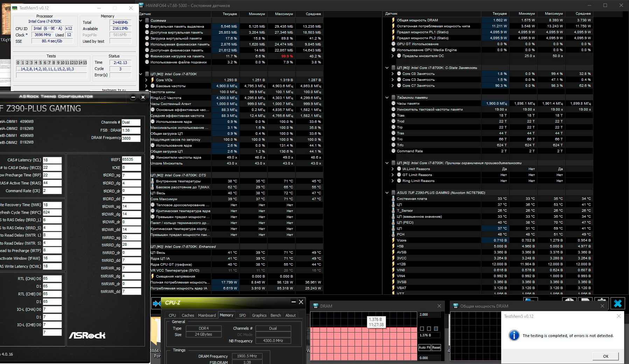This screenshot has height=364, width=629.
Task: Click the clock icon for Виртуальная память выделена
Action: (147, 26)
